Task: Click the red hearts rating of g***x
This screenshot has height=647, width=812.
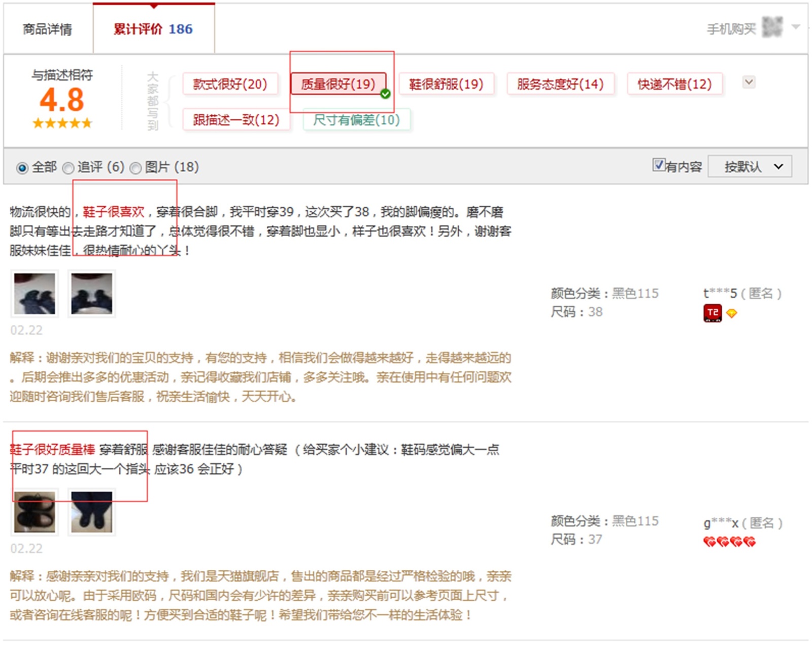Action: coord(729,542)
